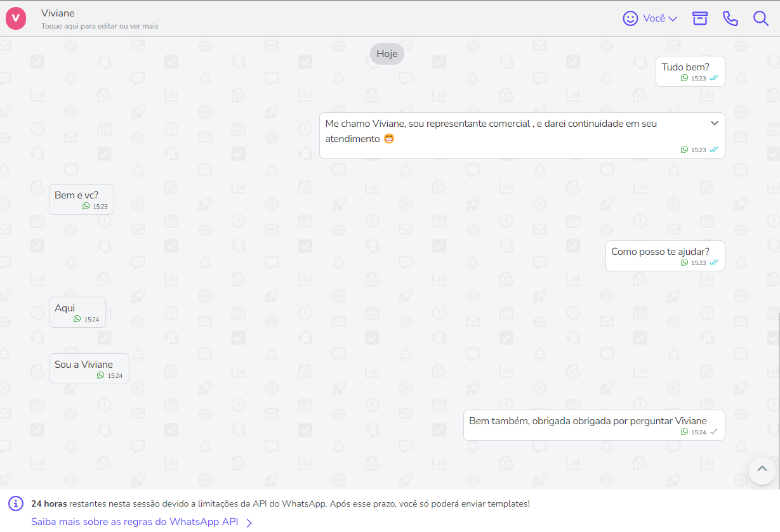Click the read receipt checkmarks on "Tudo bem?"
The image size is (780, 532).
pyautogui.click(x=714, y=78)
